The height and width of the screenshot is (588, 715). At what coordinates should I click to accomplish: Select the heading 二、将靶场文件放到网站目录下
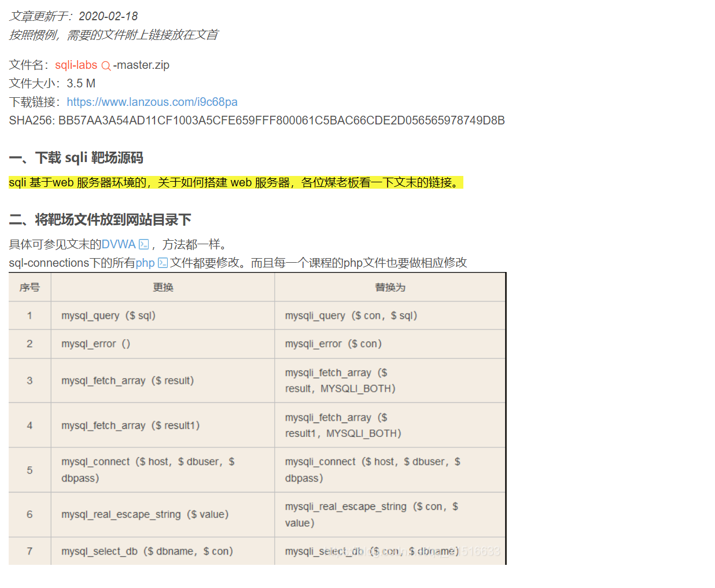(x=100, y=219)
